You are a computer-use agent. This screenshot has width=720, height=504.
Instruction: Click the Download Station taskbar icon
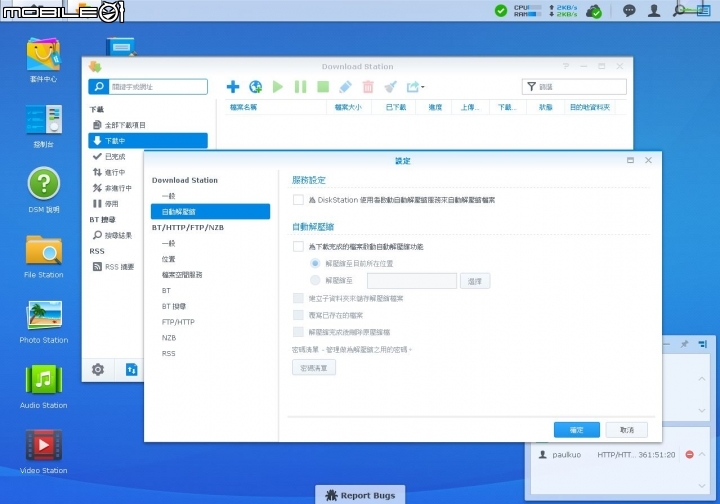tap(83, 8)
